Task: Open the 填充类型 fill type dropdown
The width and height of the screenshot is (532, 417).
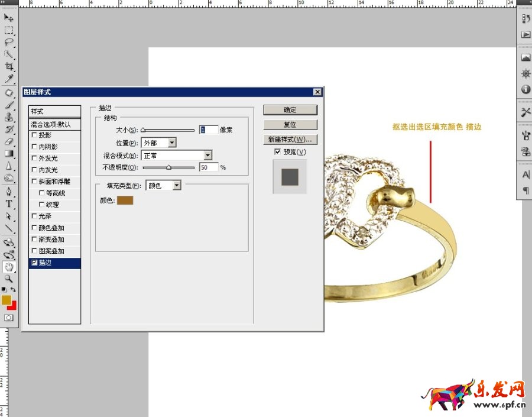Action: (176, 186)
